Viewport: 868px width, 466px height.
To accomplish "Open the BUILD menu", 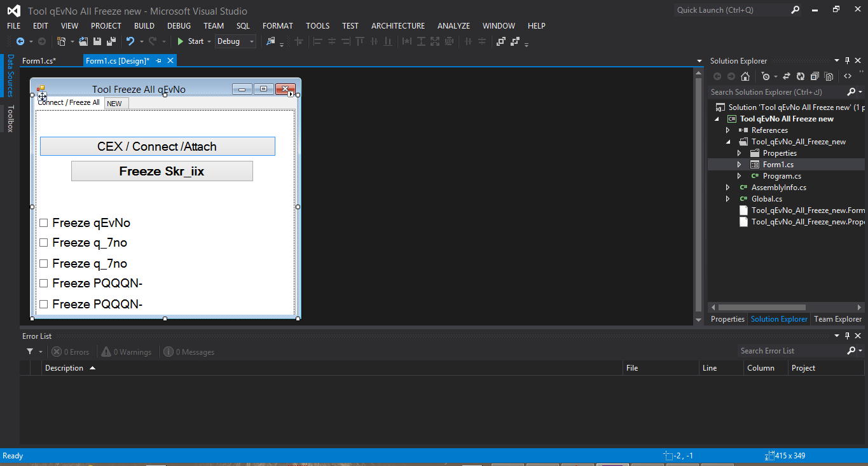I will [144, 26].
